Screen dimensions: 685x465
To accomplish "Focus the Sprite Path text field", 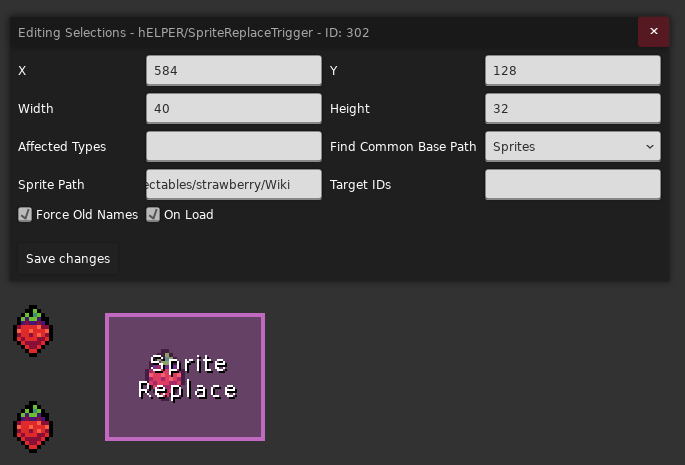I will click(x=233, y=184).
